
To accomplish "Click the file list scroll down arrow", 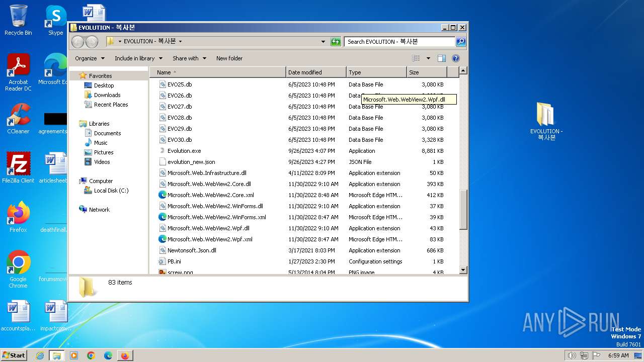I will [x=463, y=270].
